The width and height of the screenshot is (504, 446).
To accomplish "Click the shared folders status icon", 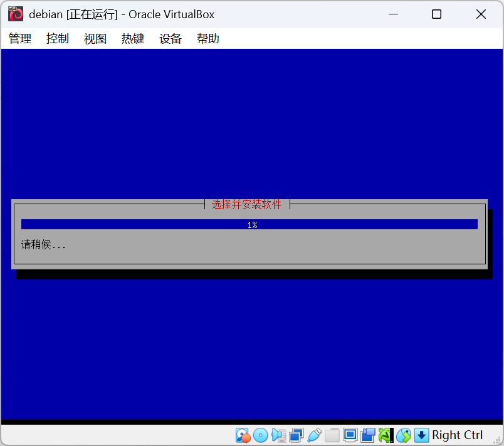I will (x=332, y=435).
